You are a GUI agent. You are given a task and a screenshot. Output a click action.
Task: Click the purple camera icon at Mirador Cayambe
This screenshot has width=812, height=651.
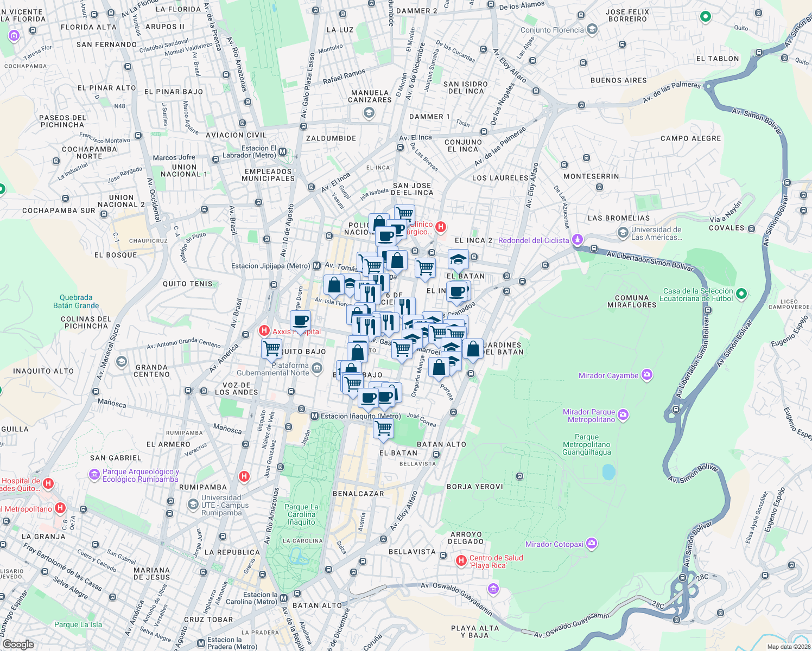point(646,374)
